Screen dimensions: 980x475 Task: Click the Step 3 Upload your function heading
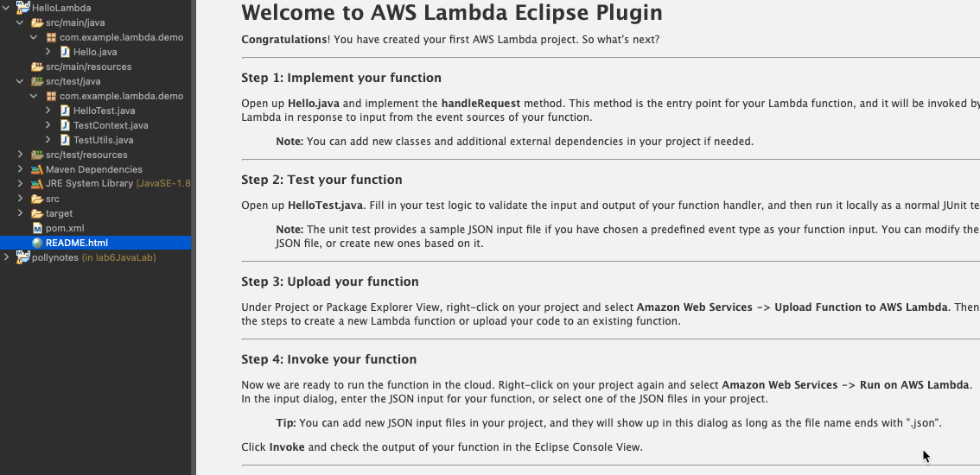(x=330, y=282)
